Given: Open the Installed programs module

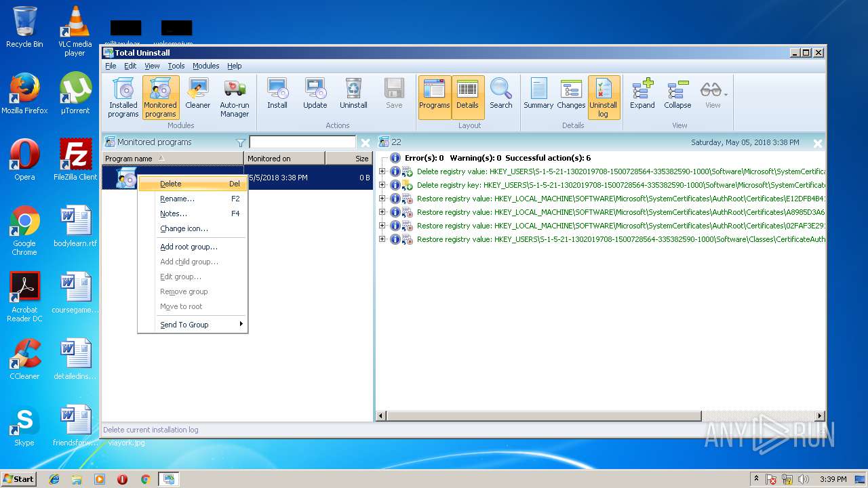Looking at the screenshot, I should click(123, 98).
